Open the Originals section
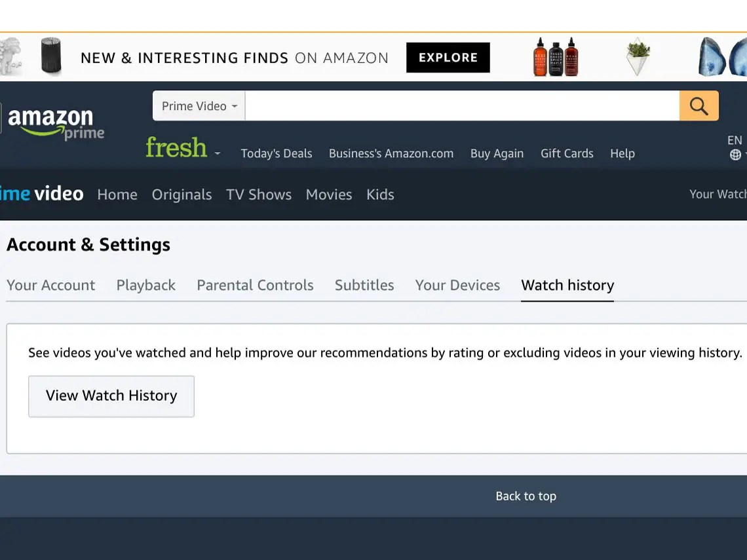 pos(182,195)
